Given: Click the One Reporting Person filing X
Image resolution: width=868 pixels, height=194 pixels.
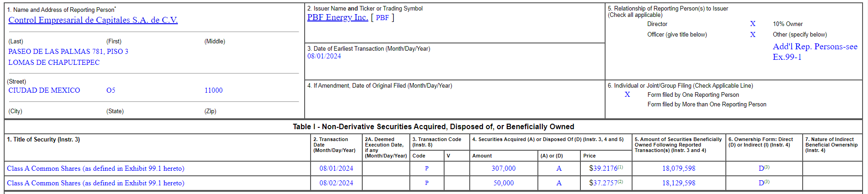Looking at the screenshot, I should (627, 94).
